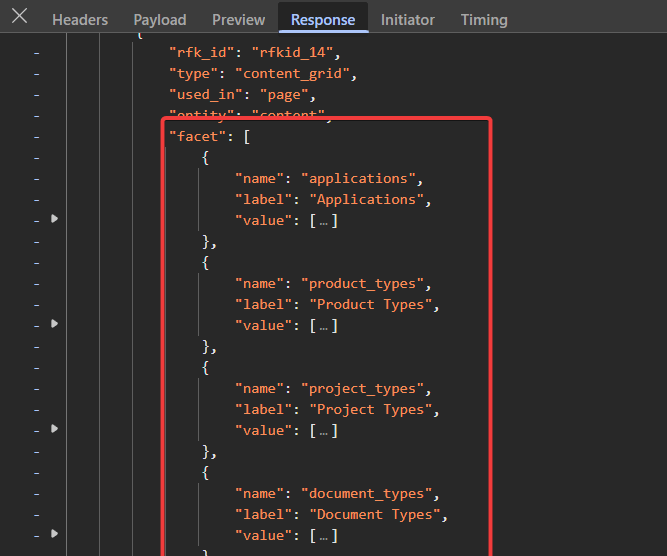This screenshot has height=556, width=667.
Task: Click the ellipsis in applications value
Action: 323,221
